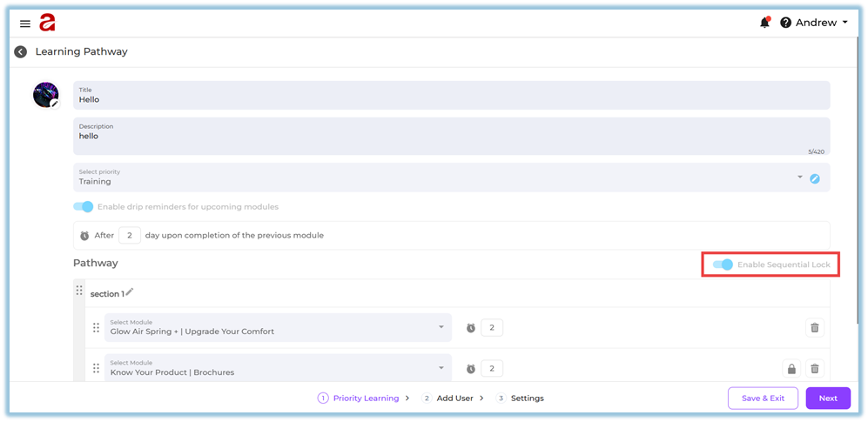Viewport: 868px width, 422px height.
Task: Go back using the Learning Pathway arrow
Action: (21, 52)
